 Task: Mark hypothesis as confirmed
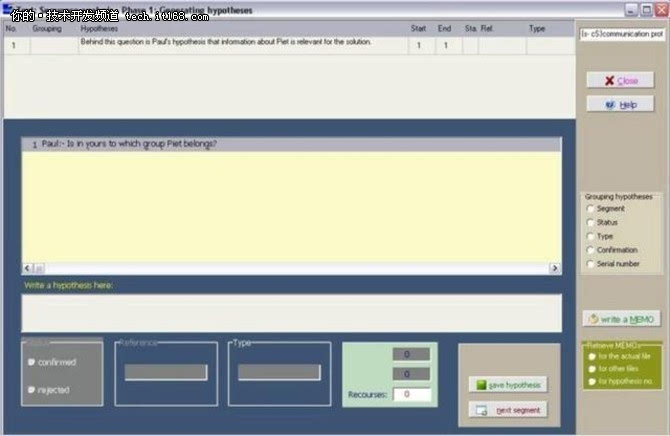[x=31, y=362]
